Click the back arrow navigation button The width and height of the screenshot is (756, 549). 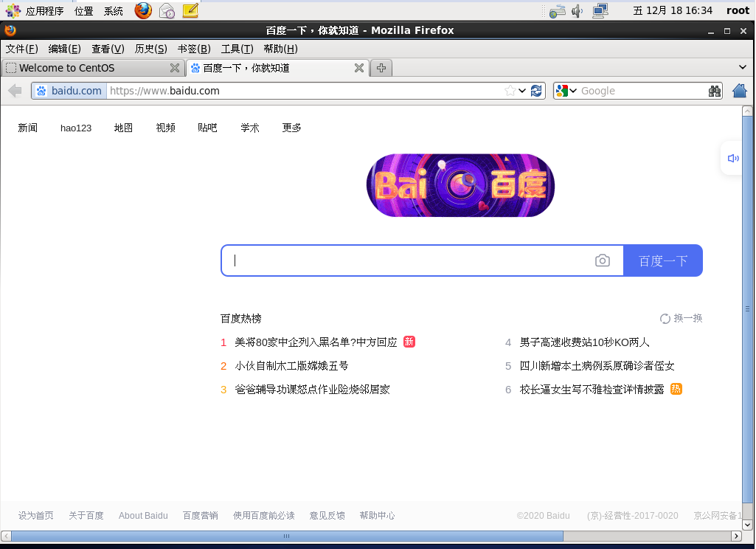point(15,91)
